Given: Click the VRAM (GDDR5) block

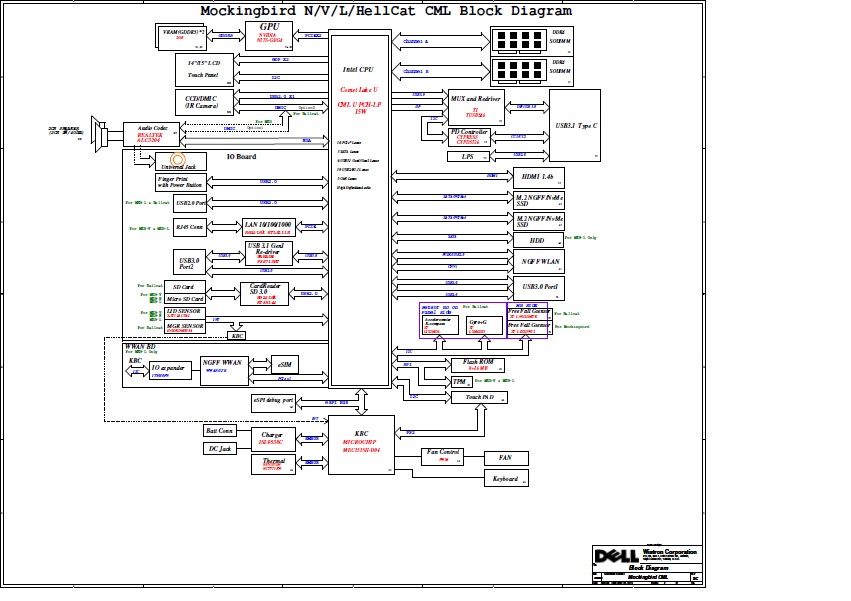Looking at the screenshot, I should click(182, 36).
